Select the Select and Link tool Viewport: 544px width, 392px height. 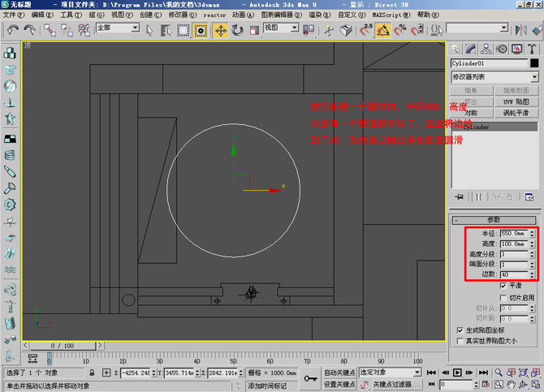[x=50, y=30]
